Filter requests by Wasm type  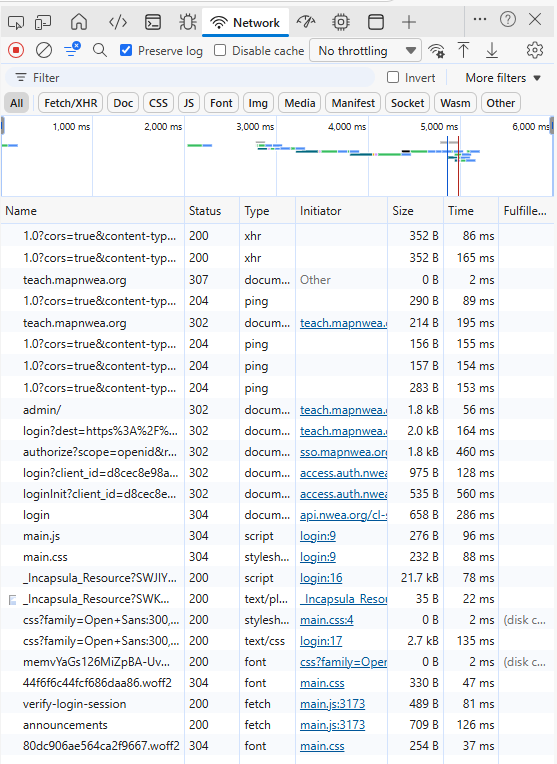tap(455, 103)
